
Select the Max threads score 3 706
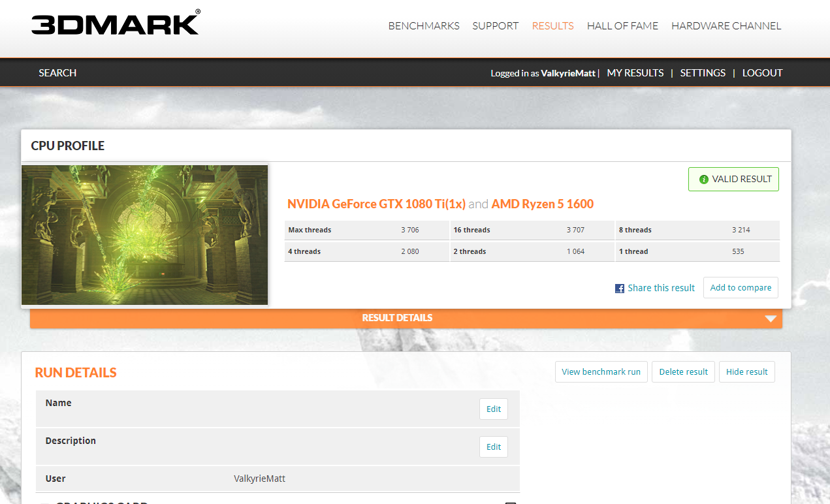pyautogui.click(x=411, y=230)
